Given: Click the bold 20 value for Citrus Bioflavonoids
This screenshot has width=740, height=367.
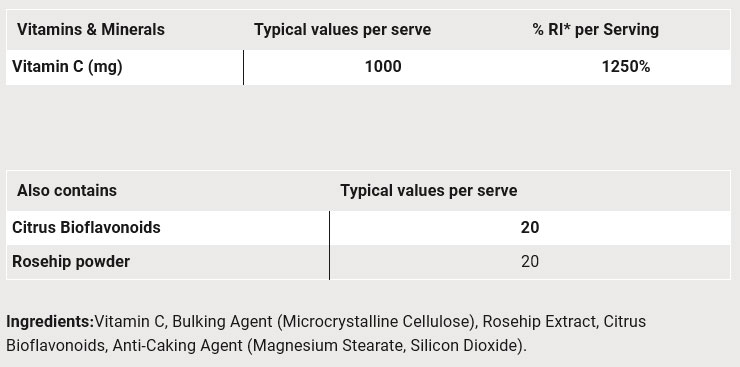Looking at the screenshot, I should click(530, 228).
